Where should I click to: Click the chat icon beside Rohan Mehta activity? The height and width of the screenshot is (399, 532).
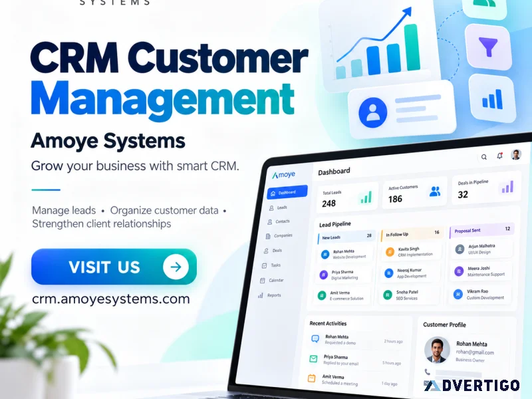pos(315,338)
